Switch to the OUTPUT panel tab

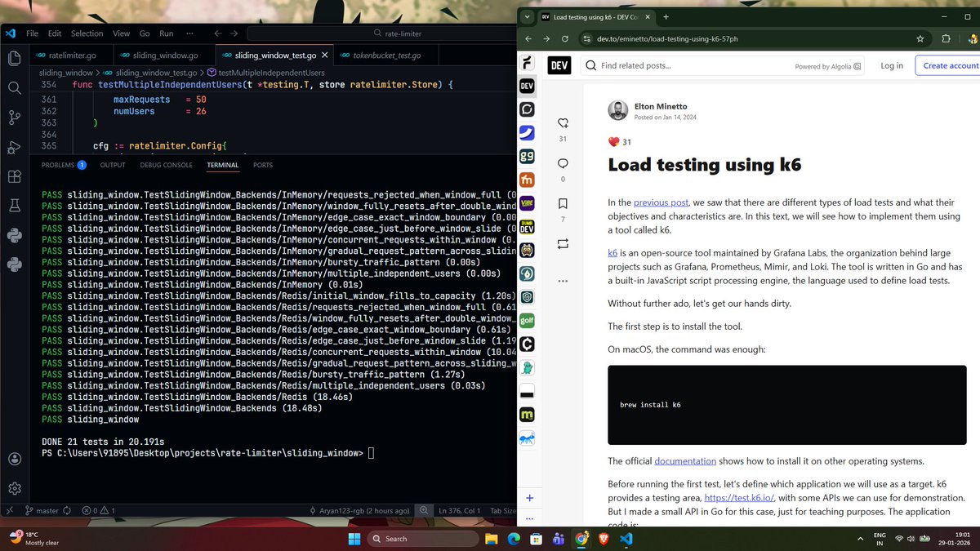(x=113, y=165)
